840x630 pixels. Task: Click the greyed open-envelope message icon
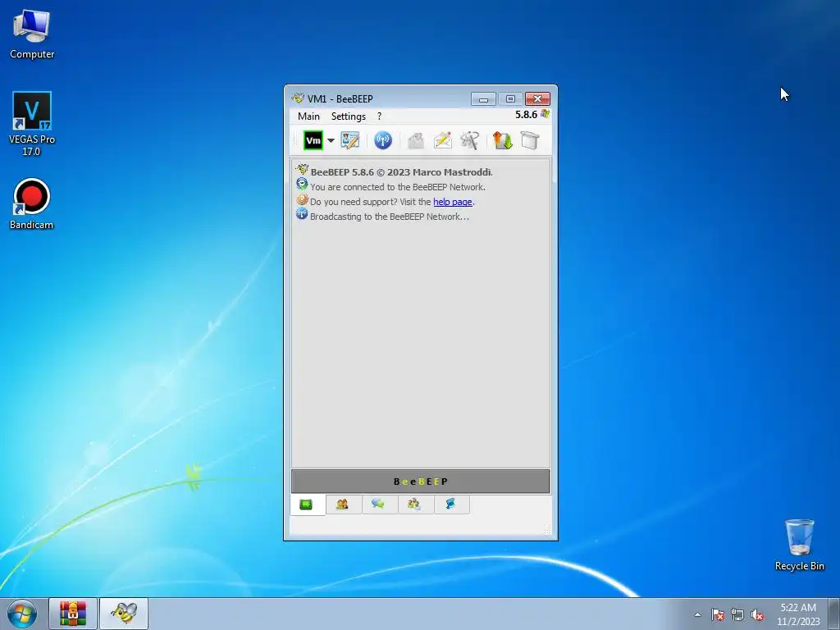(x=416, y=141)
